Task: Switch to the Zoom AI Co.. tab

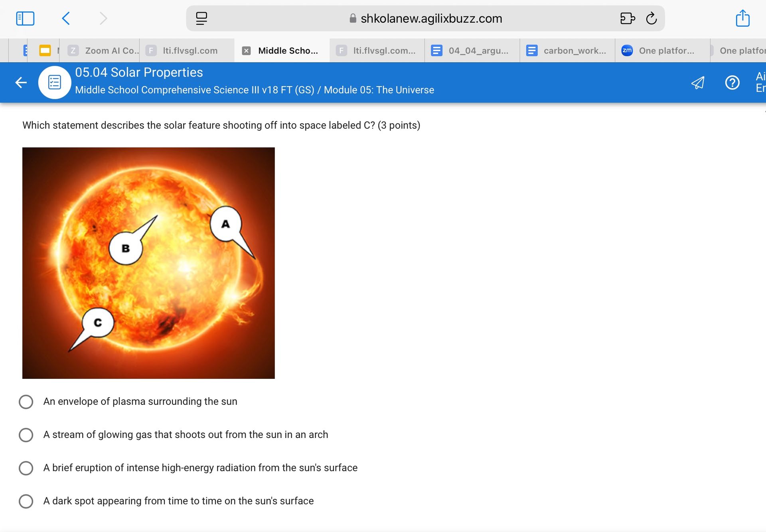Action: point(103,51)
